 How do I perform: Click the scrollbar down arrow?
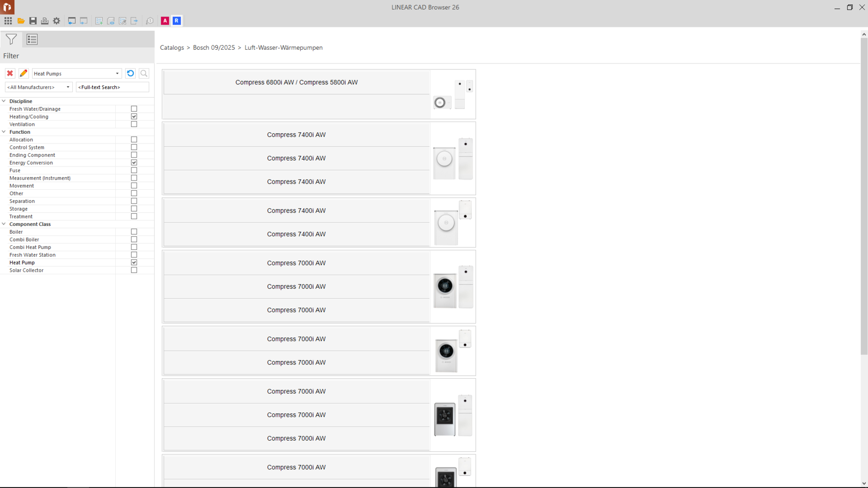[864, 484]
